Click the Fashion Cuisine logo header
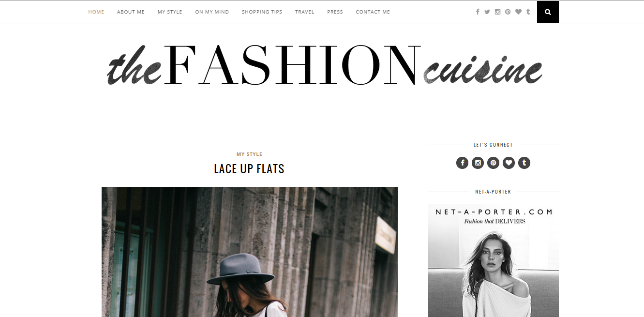This screenshot has width=644, height=317. [x=324, y=65]
